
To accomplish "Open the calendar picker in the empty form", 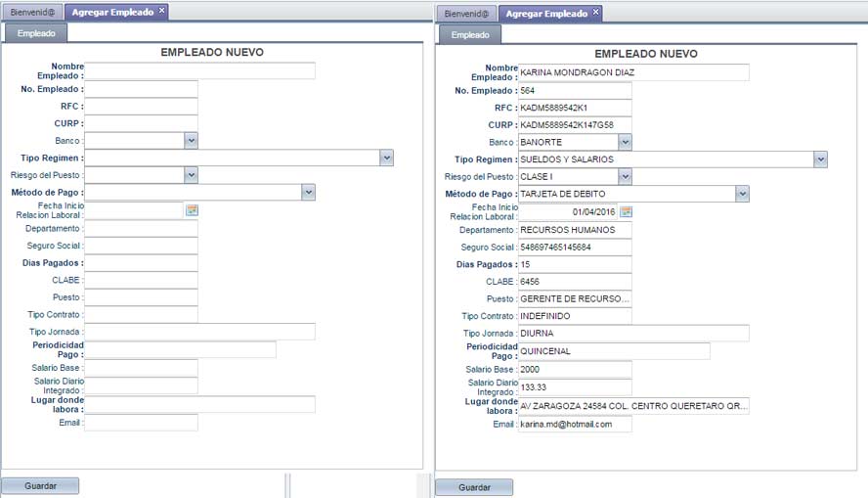I will click(192, 210).
